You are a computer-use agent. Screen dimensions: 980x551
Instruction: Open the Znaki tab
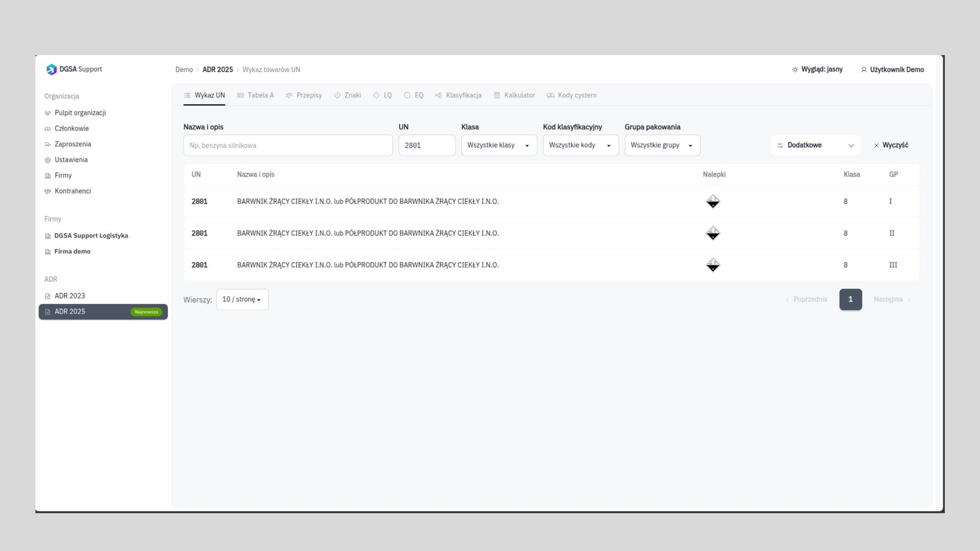click(348, 96)
